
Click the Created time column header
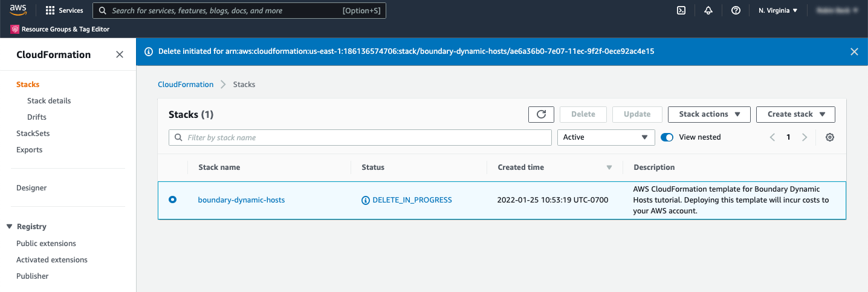[521, 167]
